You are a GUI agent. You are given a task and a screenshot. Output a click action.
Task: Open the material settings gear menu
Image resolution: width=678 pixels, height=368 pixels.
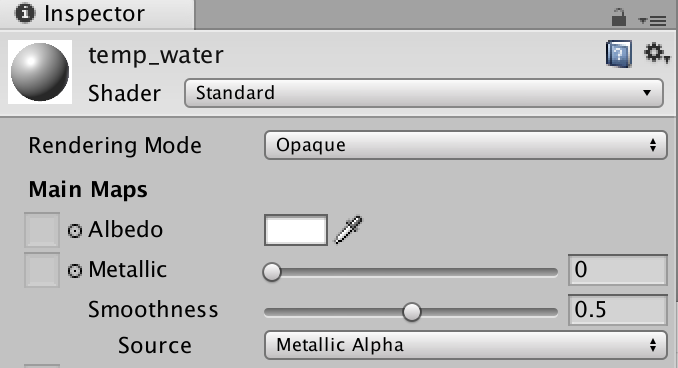click(x=656, y=53)
